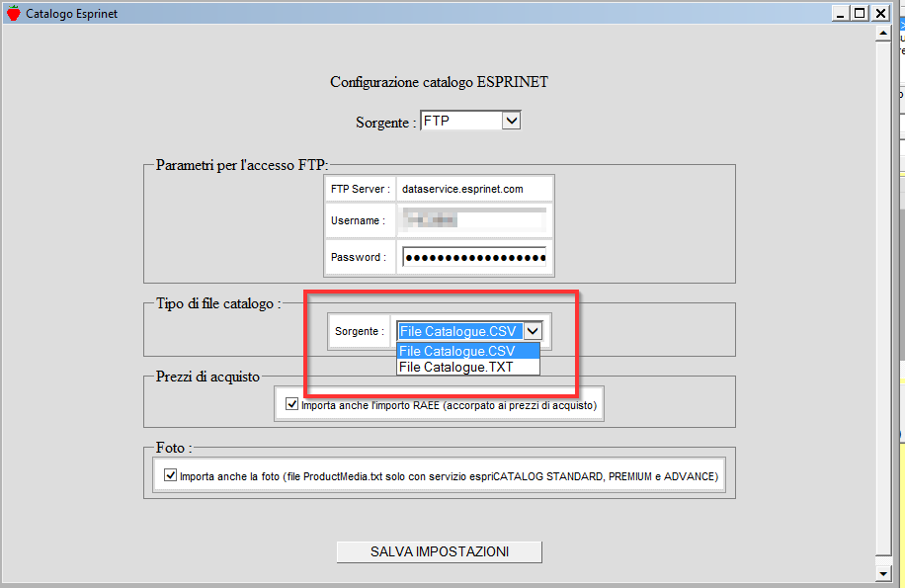Image resolution: width=905 pixels, height=588 pixels.
Task: Click the 'Tipo di file catalogo :' label
Action: [218, 303]
